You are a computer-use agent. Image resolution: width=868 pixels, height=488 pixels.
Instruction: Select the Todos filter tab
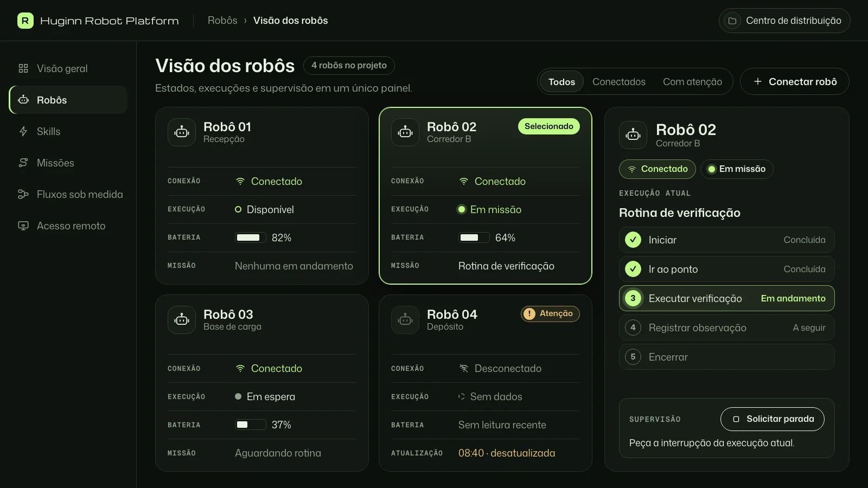tap(561, 82)
